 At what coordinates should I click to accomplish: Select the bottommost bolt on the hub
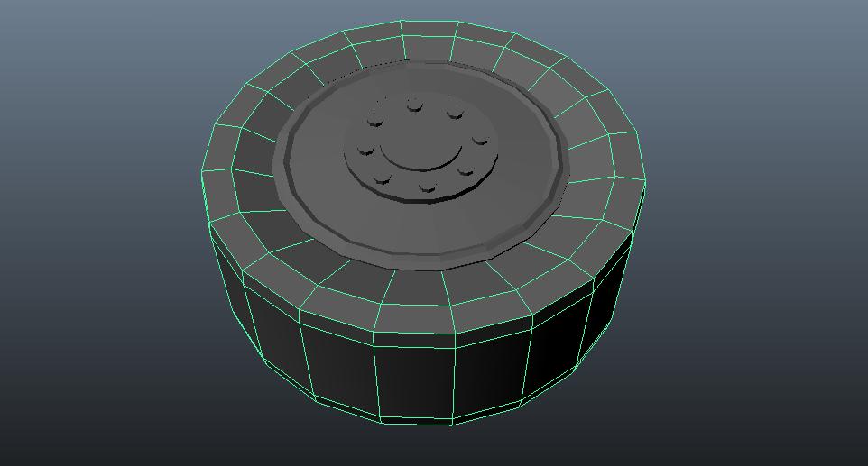click(428, 187)
